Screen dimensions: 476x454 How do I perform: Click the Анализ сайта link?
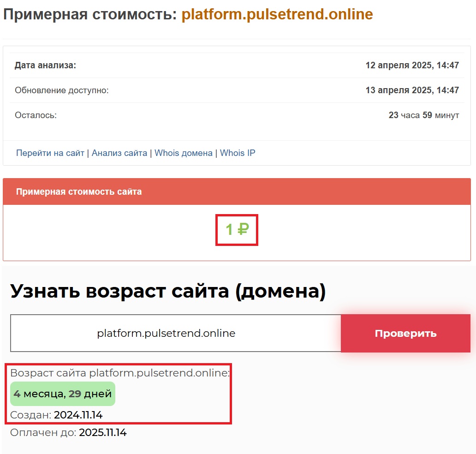[x=119, y=153]
